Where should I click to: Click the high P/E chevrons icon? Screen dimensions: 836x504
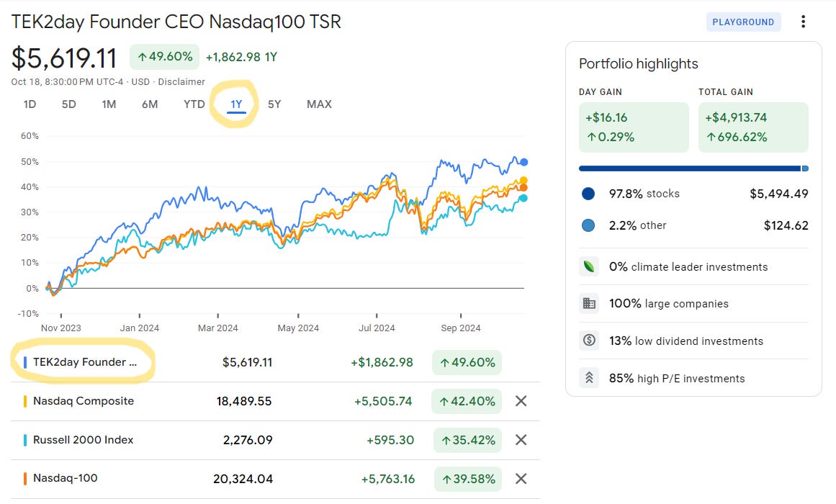[589, 377]
